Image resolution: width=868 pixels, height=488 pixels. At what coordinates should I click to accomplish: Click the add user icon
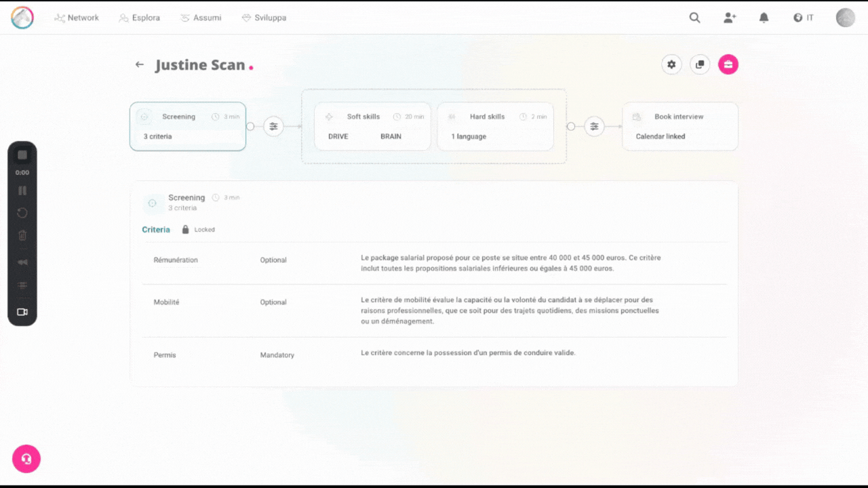(x=730, y=18)
